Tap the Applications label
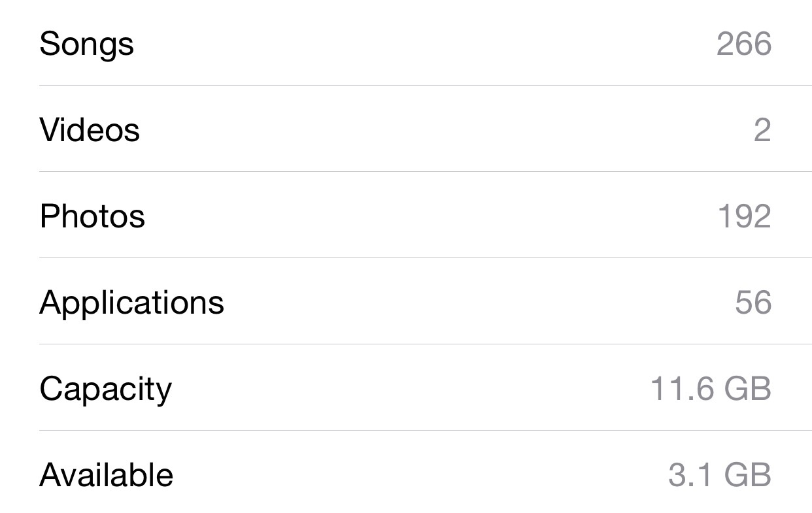812x513 pixels. point(131,304)
